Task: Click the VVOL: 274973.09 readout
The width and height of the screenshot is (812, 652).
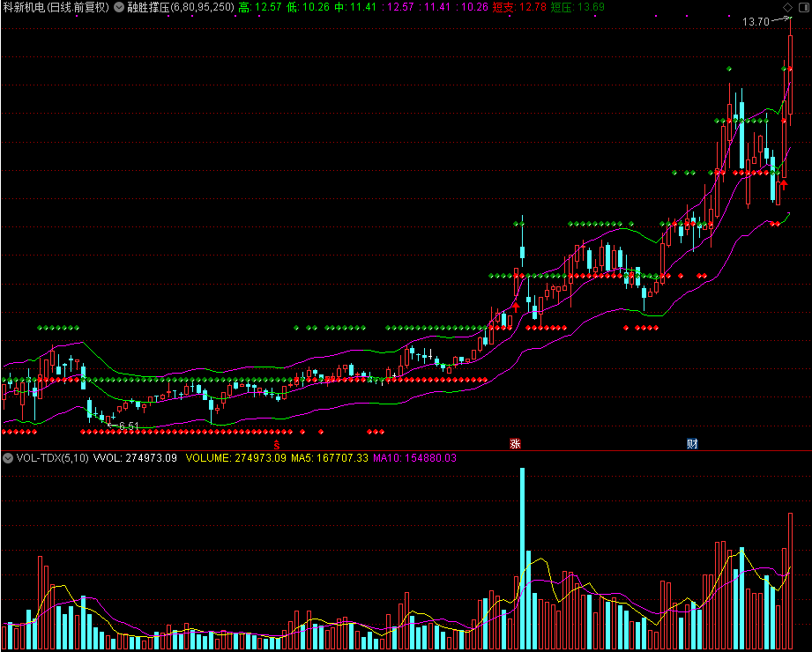Action: tap(135, 458)
